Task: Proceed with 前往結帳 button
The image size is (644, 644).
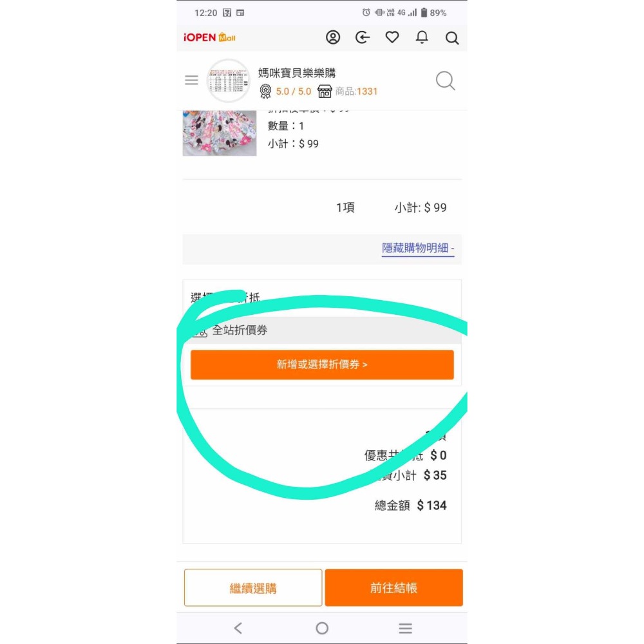Action: [393, 587]
